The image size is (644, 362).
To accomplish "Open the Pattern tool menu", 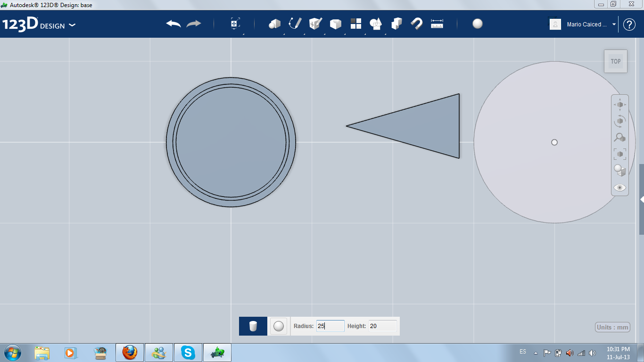I will [x=356, y=24].
